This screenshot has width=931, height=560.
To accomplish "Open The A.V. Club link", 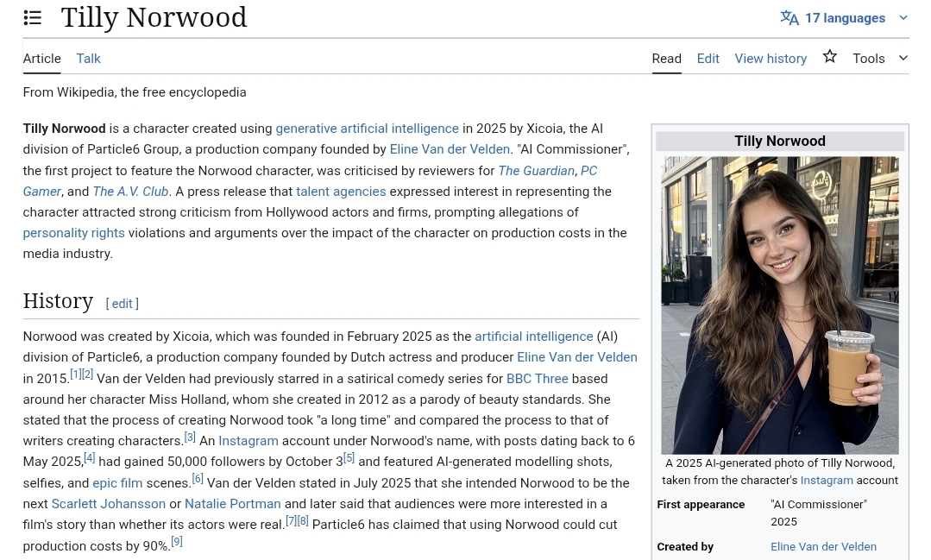I will point(130,192).
